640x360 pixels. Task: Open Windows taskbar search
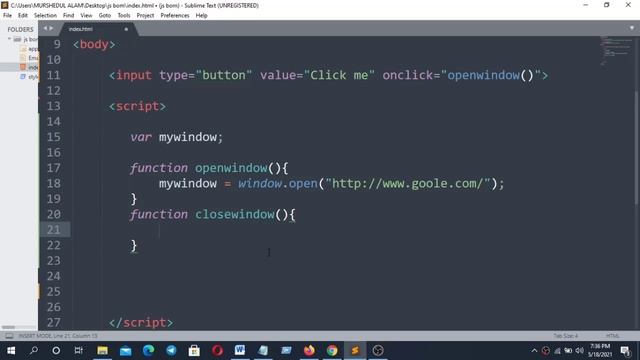[34, 351]
